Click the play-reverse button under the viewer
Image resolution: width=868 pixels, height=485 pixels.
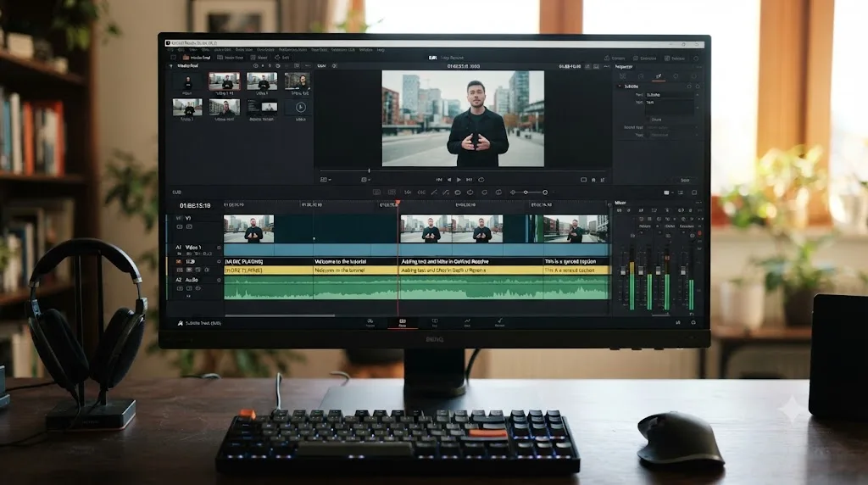click(449, 180)
